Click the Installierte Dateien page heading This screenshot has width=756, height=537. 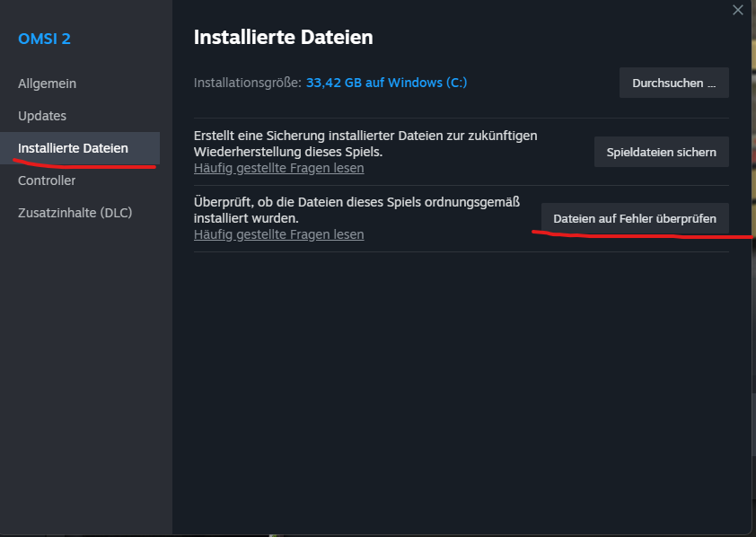coord(284,37)
